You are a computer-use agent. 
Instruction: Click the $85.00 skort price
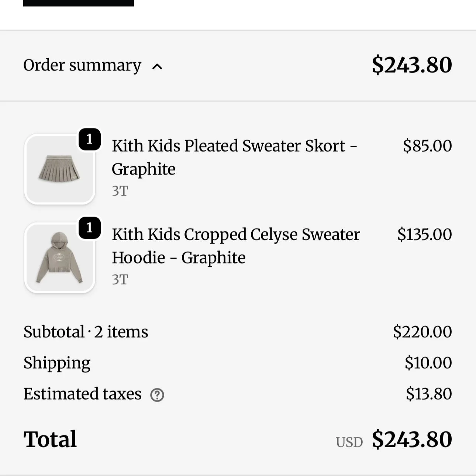tap(427, 146)
